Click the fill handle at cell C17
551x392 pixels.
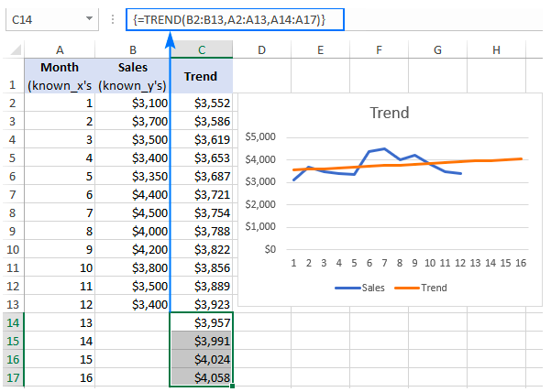tap(232, 386)
